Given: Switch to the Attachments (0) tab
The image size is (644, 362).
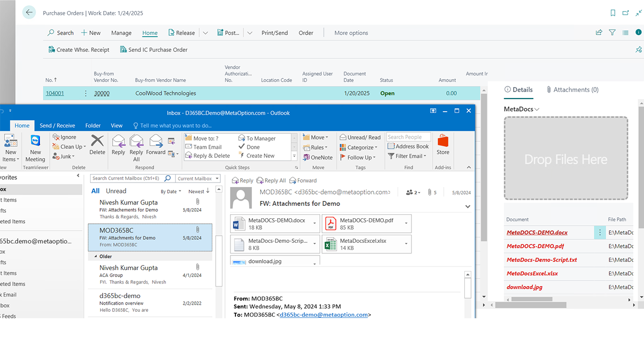Looking at the screenshot, I should pyautogui.click(x=573, y=89).
